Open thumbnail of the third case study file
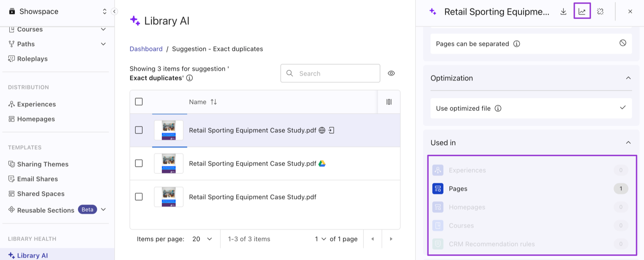 [169, 197]
